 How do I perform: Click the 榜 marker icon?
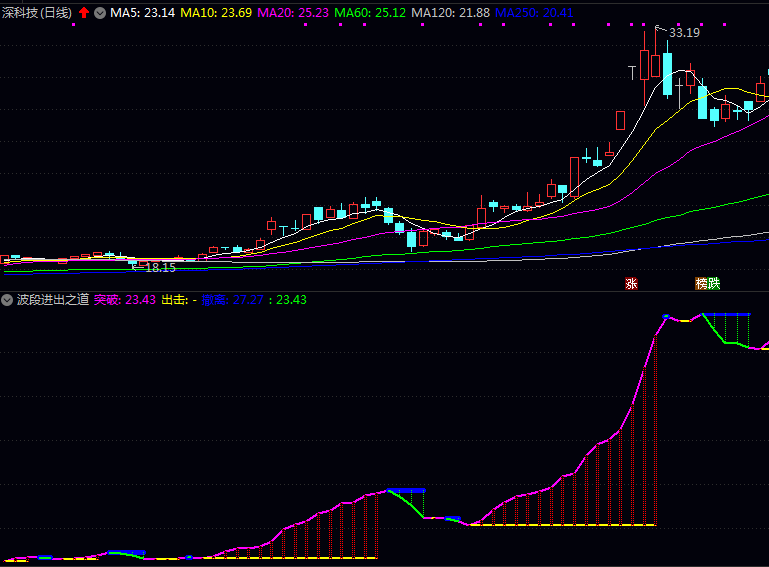tap(702, 283)
